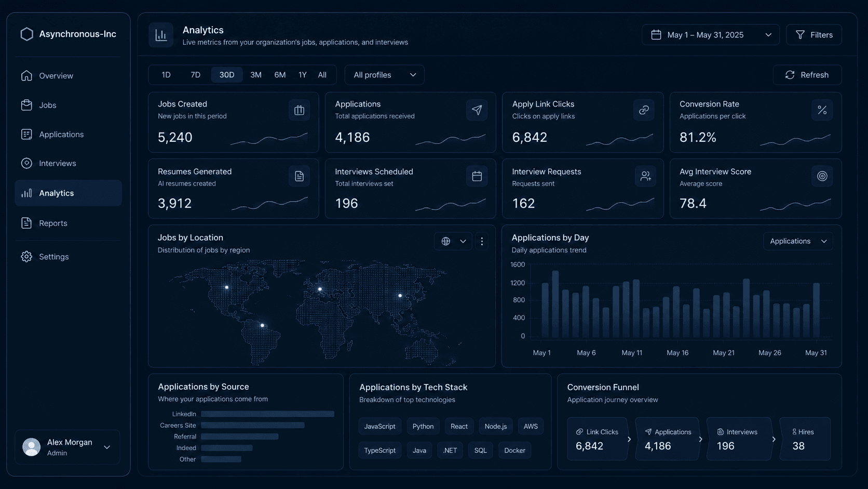The height and width of the screenshot is (489, 868).
Task: Click the Analytics header chart icon
Action: point(161,35)
